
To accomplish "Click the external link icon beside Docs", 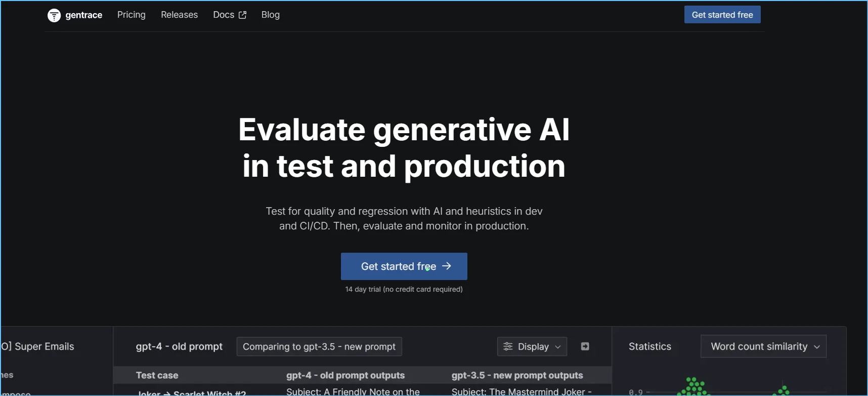I will pyautogui.click(x=242, y=15).
